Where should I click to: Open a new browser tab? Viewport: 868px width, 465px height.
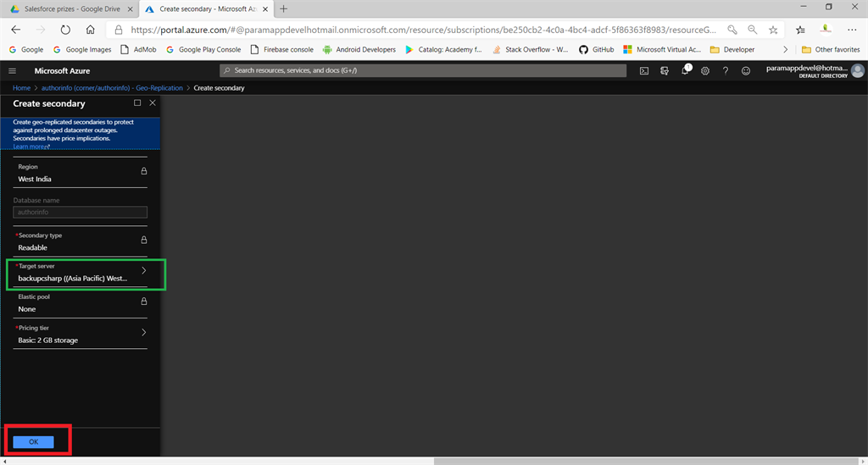click(283, 8)
